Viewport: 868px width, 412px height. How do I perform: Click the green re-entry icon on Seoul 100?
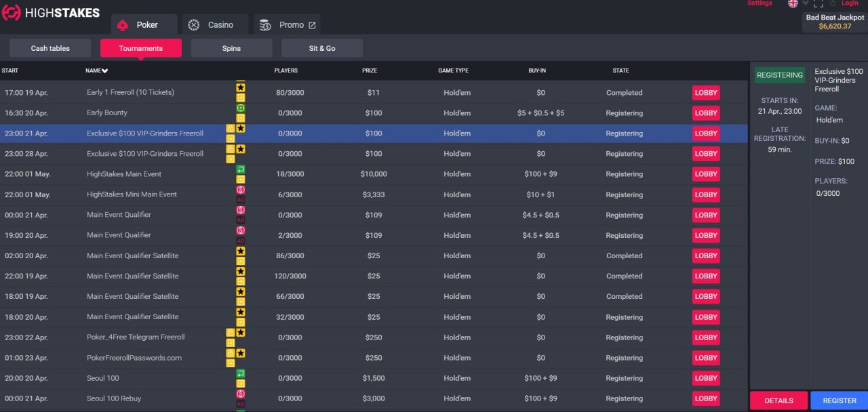[241, 373]
